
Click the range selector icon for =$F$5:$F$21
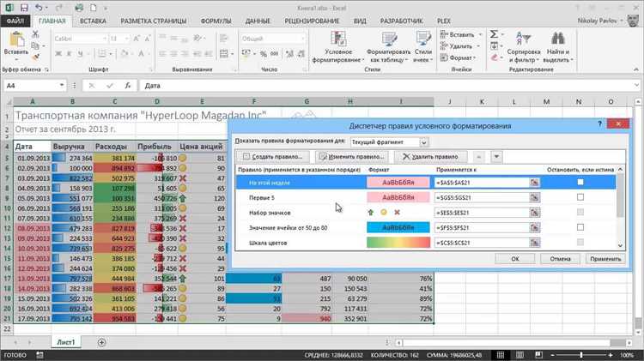(534, 228)
